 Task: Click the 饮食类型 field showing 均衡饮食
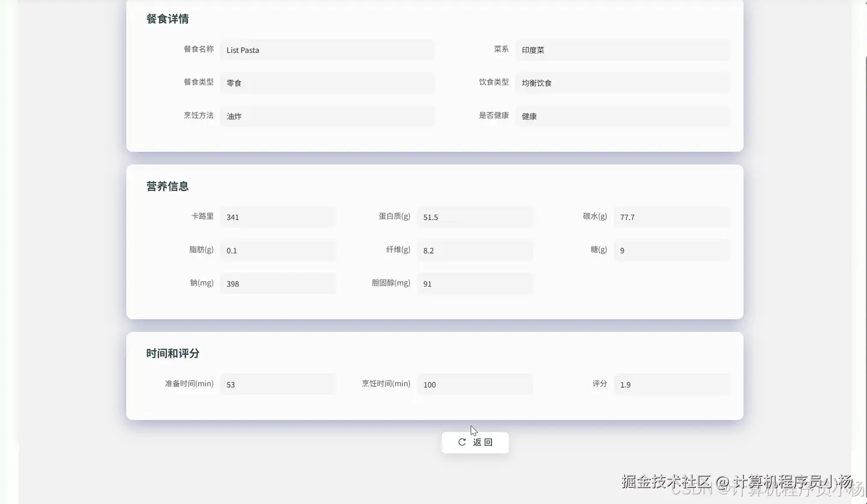(x=622, y=83)
